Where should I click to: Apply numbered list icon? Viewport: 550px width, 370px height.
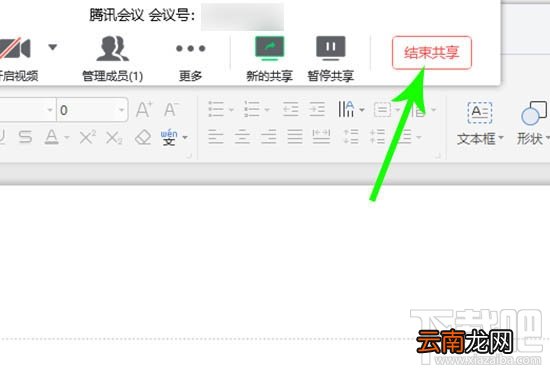(x=252, y=109)
